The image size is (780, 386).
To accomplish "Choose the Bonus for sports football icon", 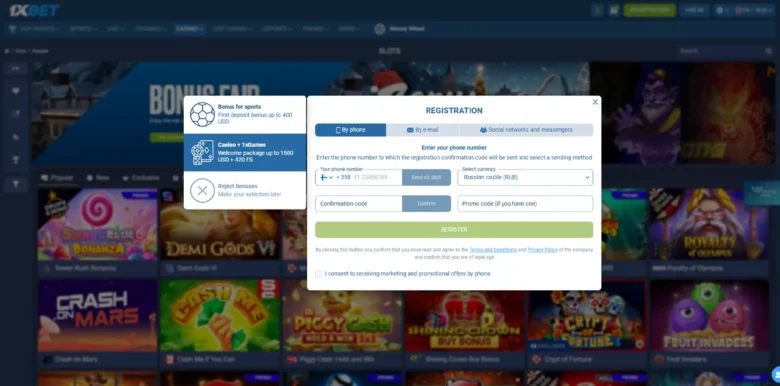I will click(x=202, y=114).
